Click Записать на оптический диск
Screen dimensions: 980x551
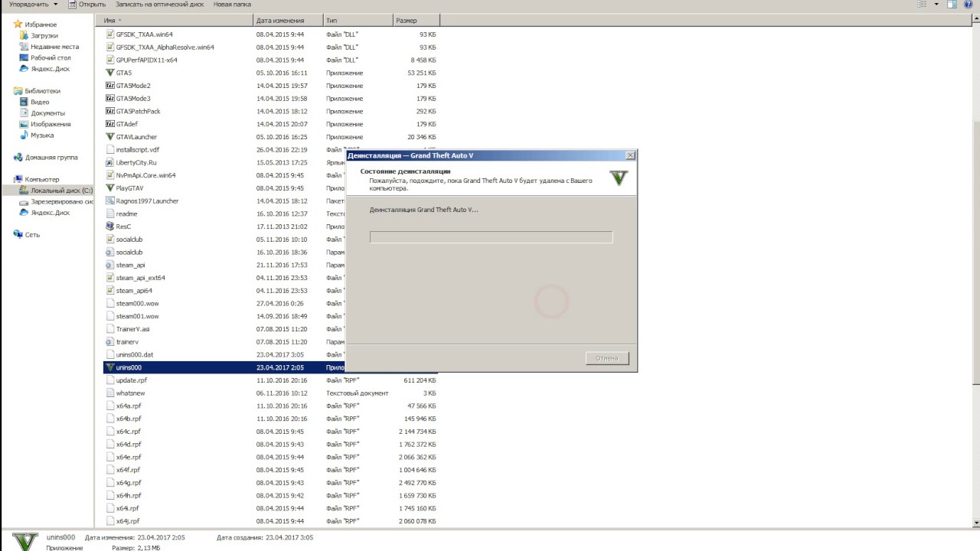159,5
